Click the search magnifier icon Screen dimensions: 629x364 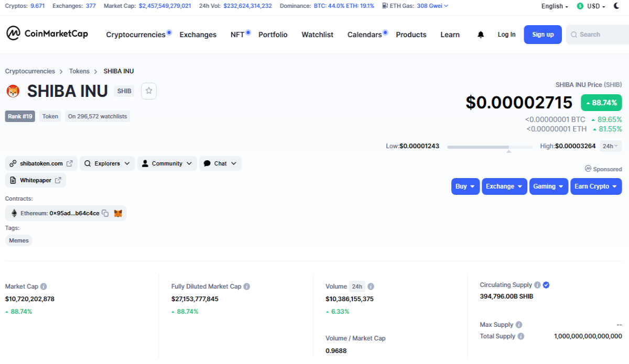574,35
